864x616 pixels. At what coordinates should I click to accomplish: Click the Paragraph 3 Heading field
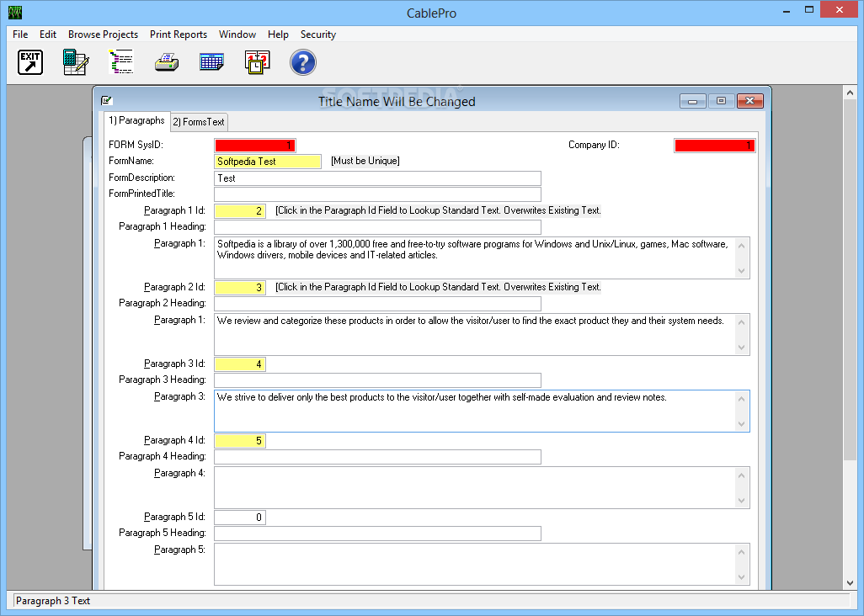(377, 380)
